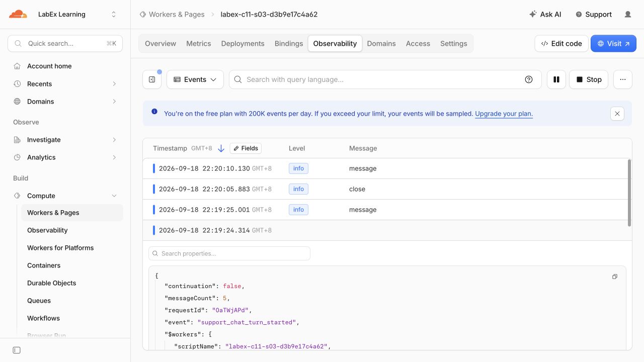
Task: Switch to the Access tab
Action: coord(418,44)
